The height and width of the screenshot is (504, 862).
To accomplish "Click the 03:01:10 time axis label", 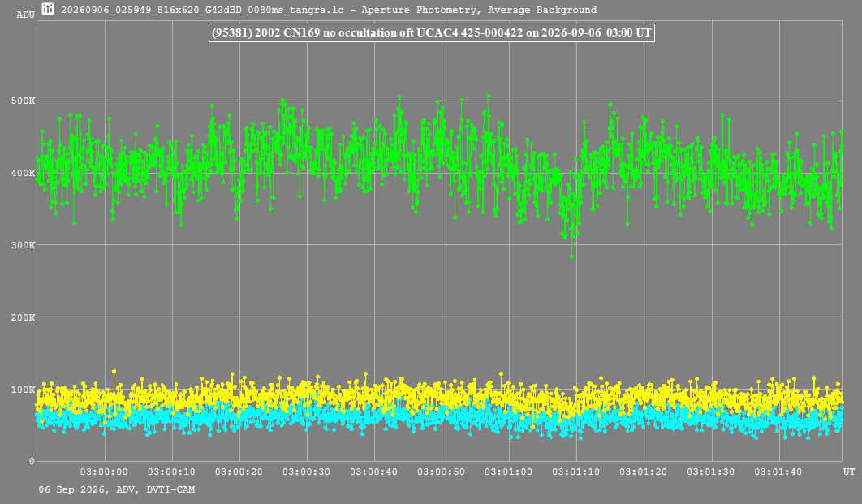I will click(575, 472).
